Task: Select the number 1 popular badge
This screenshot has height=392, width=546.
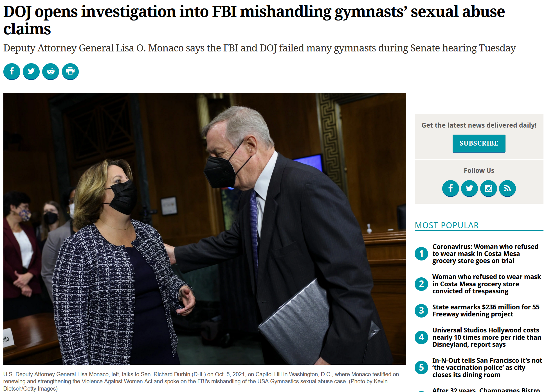Action: 421,254
